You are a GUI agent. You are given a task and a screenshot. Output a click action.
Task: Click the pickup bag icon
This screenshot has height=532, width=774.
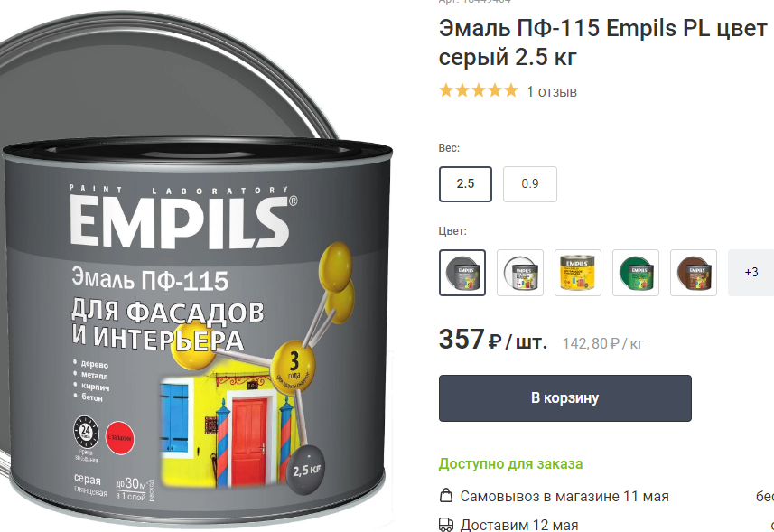(446, 496)
